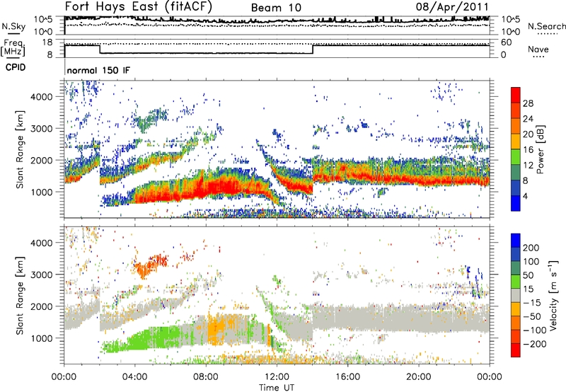The image size is (566, 392).
Task: Click the 'CPID' row label
Action: [x=16, y=67]
